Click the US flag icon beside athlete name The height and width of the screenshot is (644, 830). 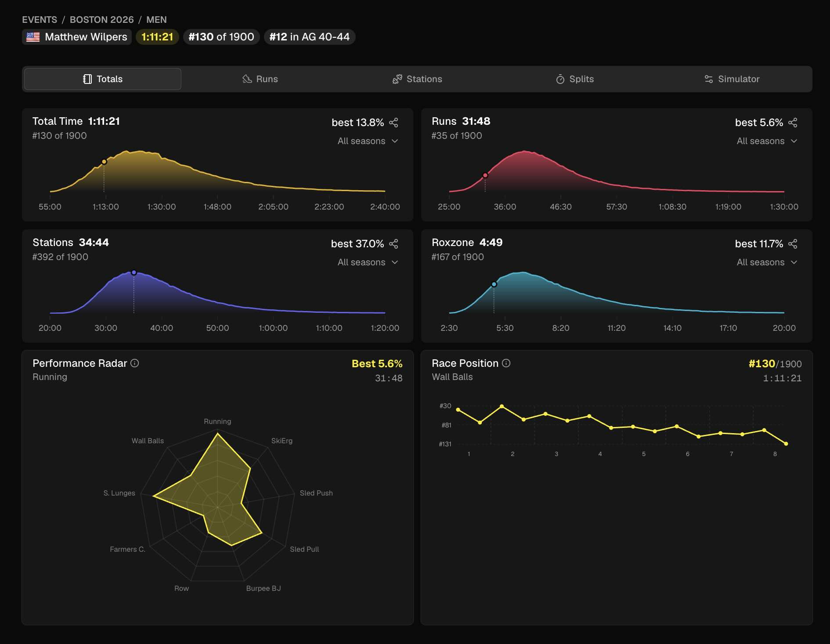click(33, 37)
